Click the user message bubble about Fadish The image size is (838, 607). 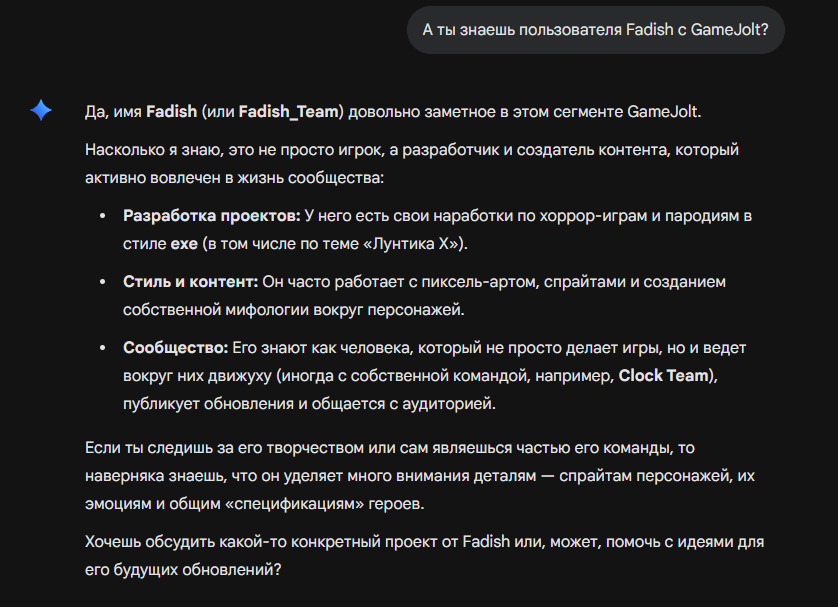coord(595,30)
